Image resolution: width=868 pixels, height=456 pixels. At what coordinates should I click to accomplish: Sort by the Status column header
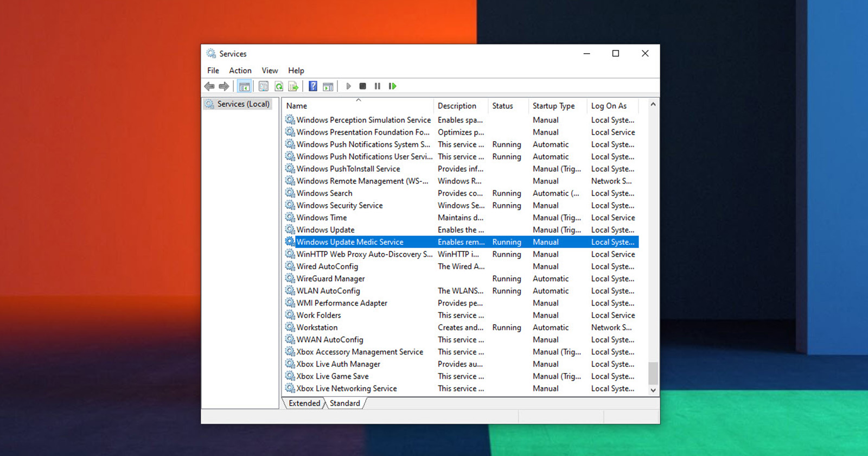tap(508, 106)
